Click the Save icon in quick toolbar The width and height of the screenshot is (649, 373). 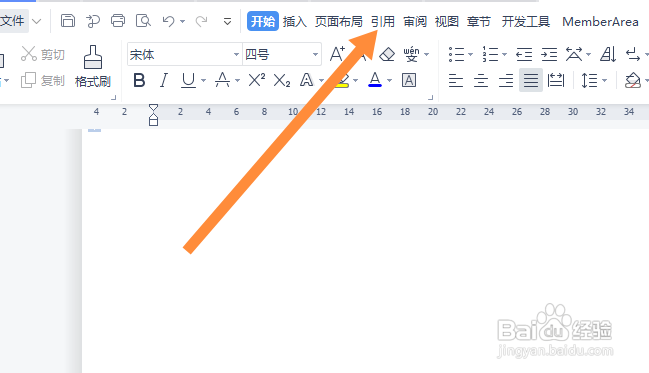tap(68, 20)
